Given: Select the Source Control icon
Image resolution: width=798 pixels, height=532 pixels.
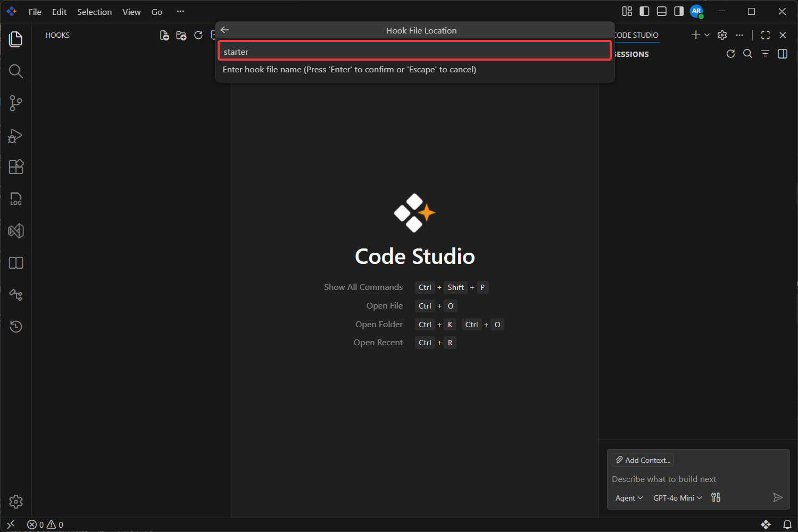Looking at the screenshot, I should click(16, 103).
